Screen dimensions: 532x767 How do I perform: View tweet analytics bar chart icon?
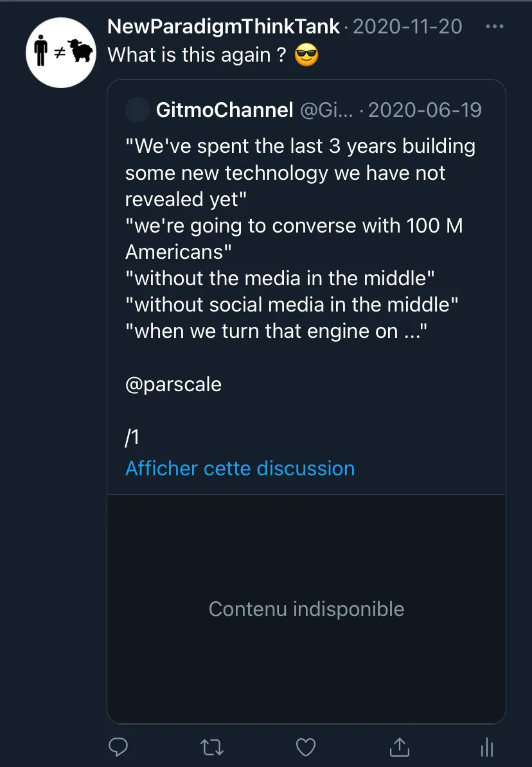tap(486, 747)
